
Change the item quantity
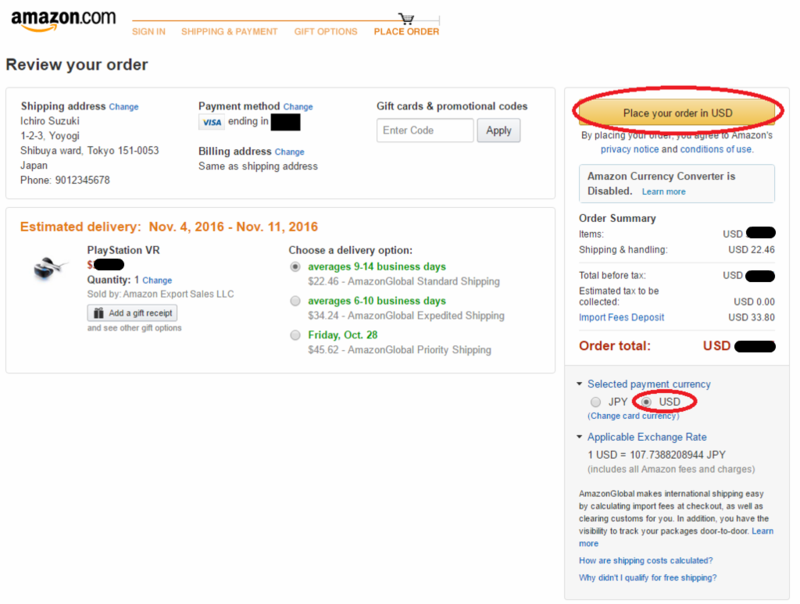click(x=157, y=281)
